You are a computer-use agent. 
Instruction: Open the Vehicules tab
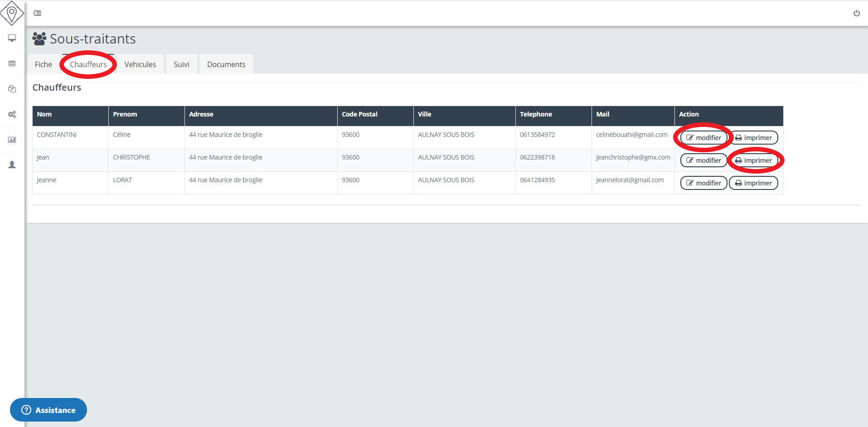[140, 64]
